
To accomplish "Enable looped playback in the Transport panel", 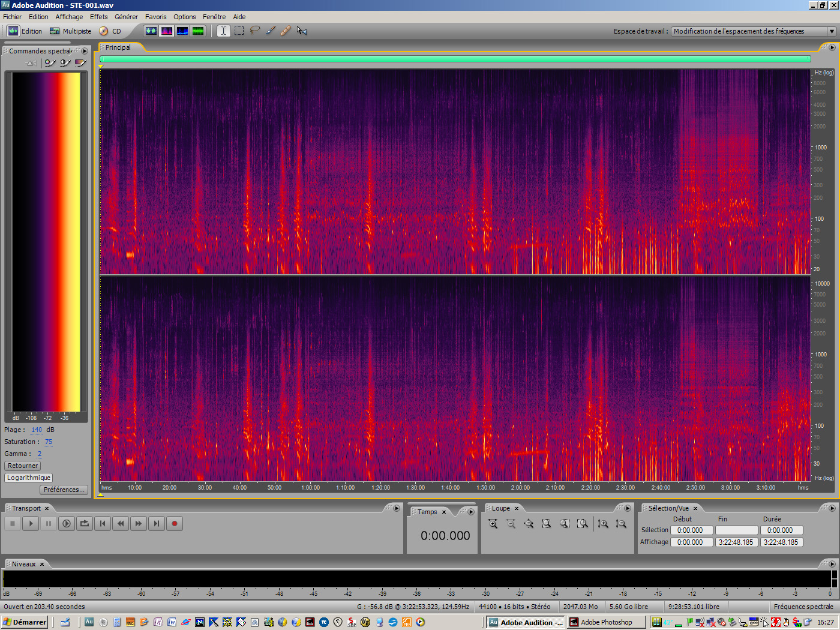I will pos(84,523).
